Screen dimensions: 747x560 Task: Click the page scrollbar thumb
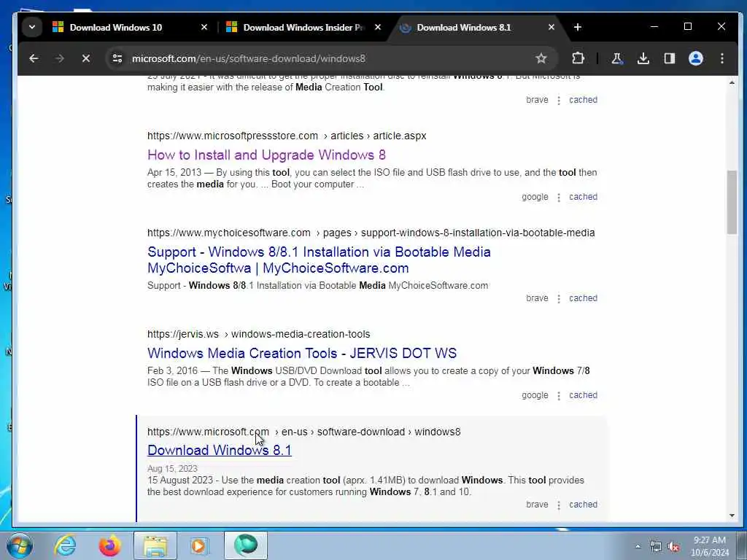click(732, 203)
